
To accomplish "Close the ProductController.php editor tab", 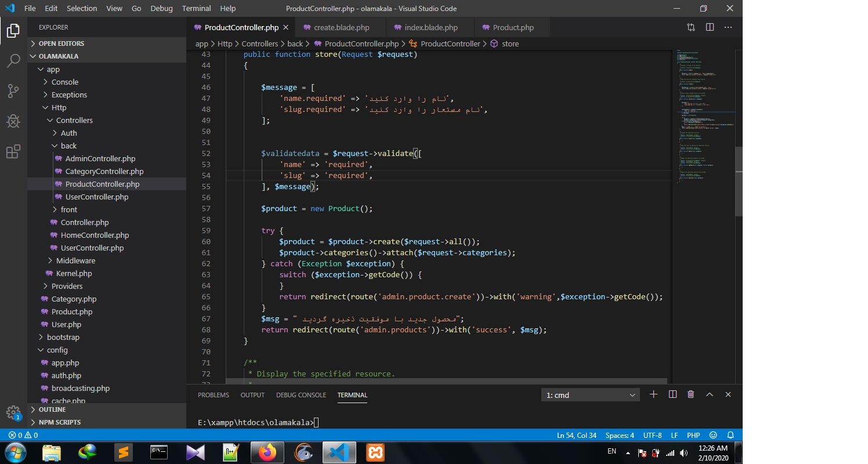I will click(x=287, y=27).
